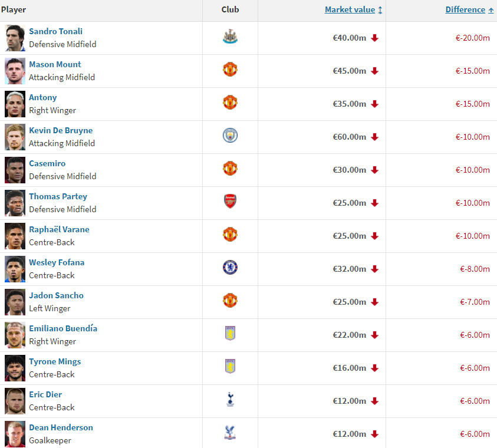Click Aston Villa crest in Tyrone Mings row
This screenshot has width=497, height=448.
tap(230, 368)
